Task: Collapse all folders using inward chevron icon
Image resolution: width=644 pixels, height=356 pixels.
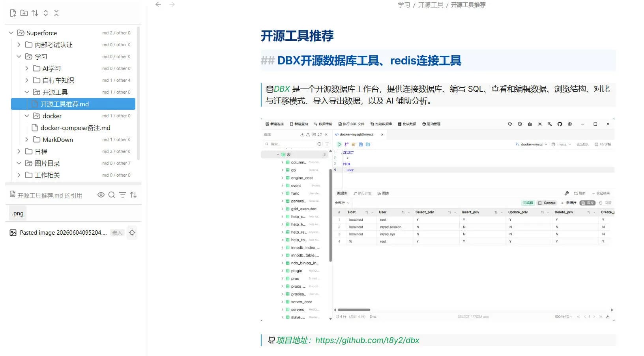Action: click(56, 13)
